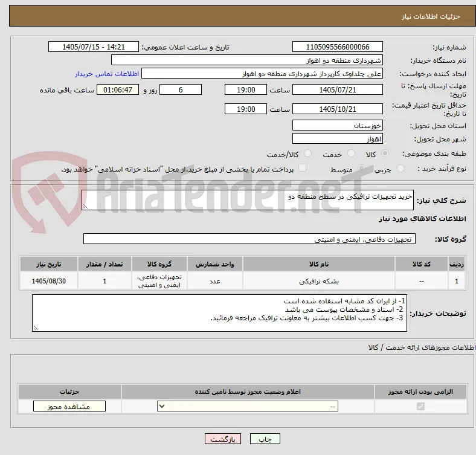Viewport: 476px width, 455px height.
Task: Click the need date cell 1405/08/30
Action: (x=49, y=281)
